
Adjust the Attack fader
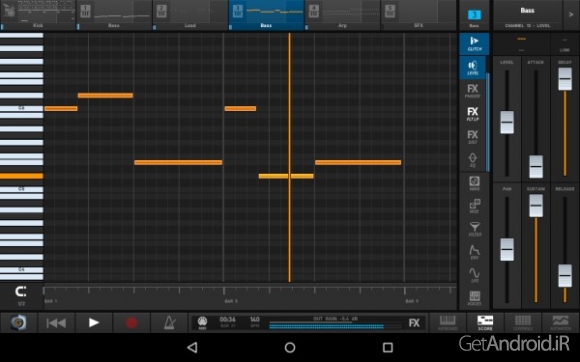coord(536,166)
